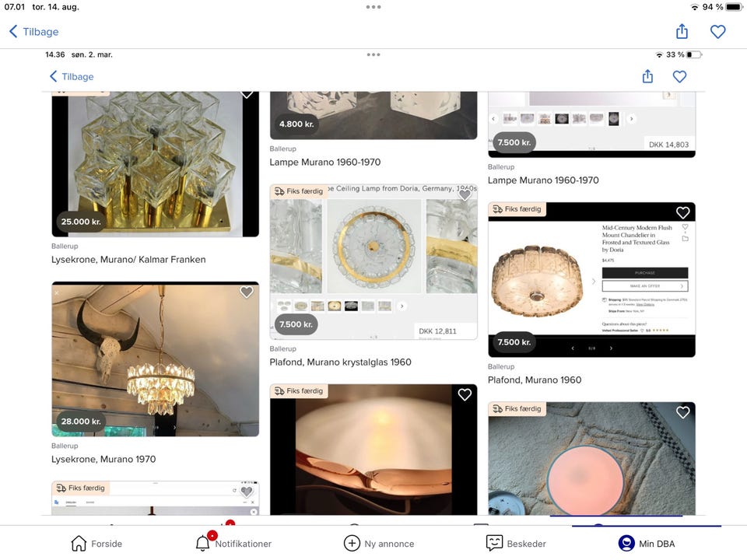Tap the heart favorite icon in the top bar
747x560 pixels.
[717, 31]
